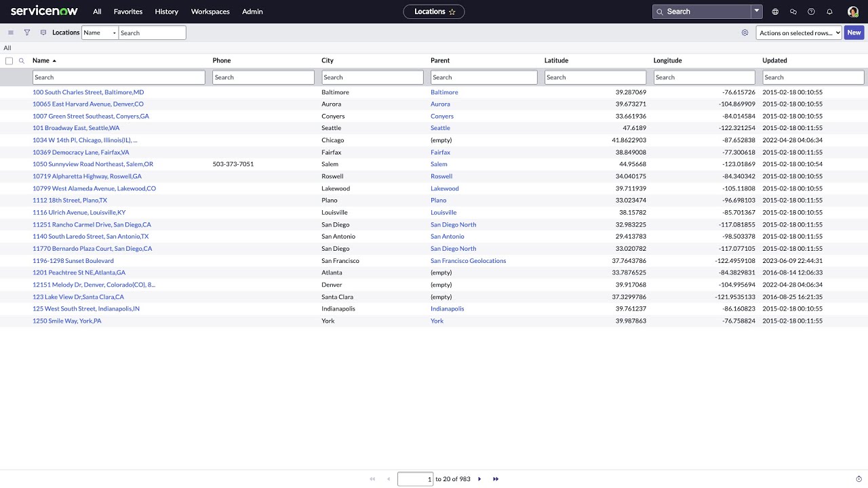Show notifications via bell icon

(829, 12)
